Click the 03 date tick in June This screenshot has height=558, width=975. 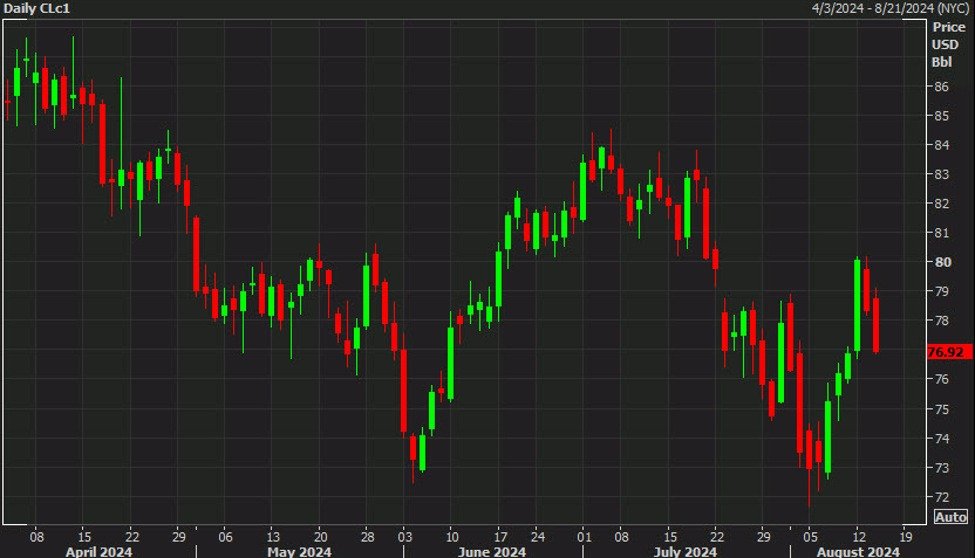tap(405, 534)
